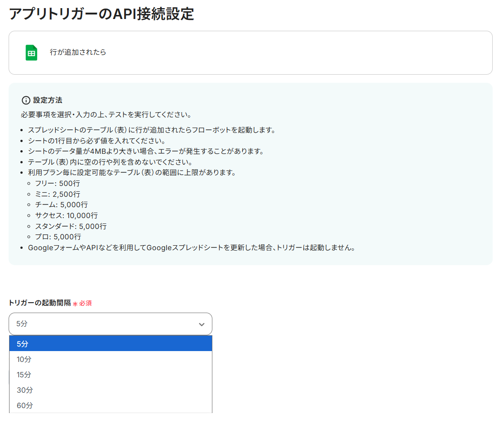Click the line チーム: 5,000行
The image size is (504, 423).
(x=62, y=204)
